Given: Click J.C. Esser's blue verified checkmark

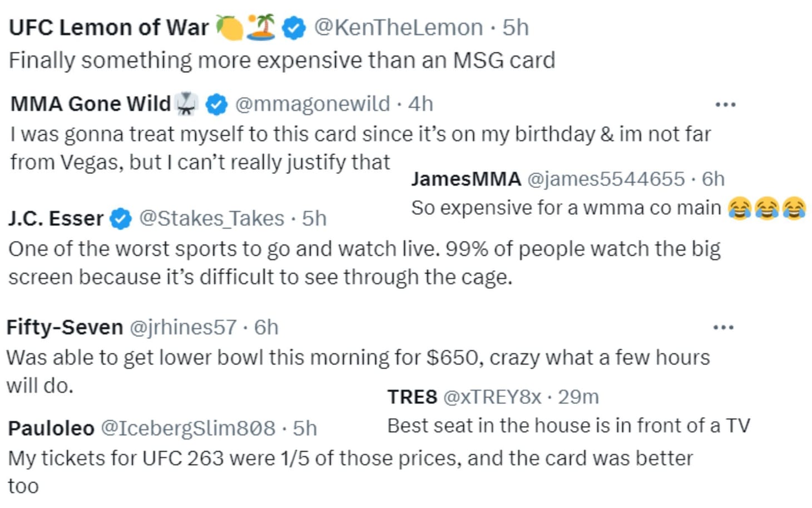Looking at the screenshot, I should pyautogui.click(x=120, y=219).
